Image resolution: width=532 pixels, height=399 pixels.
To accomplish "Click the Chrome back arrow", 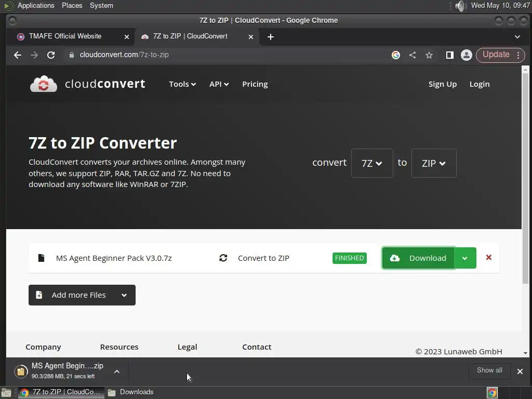I will (x=18, y=55).
